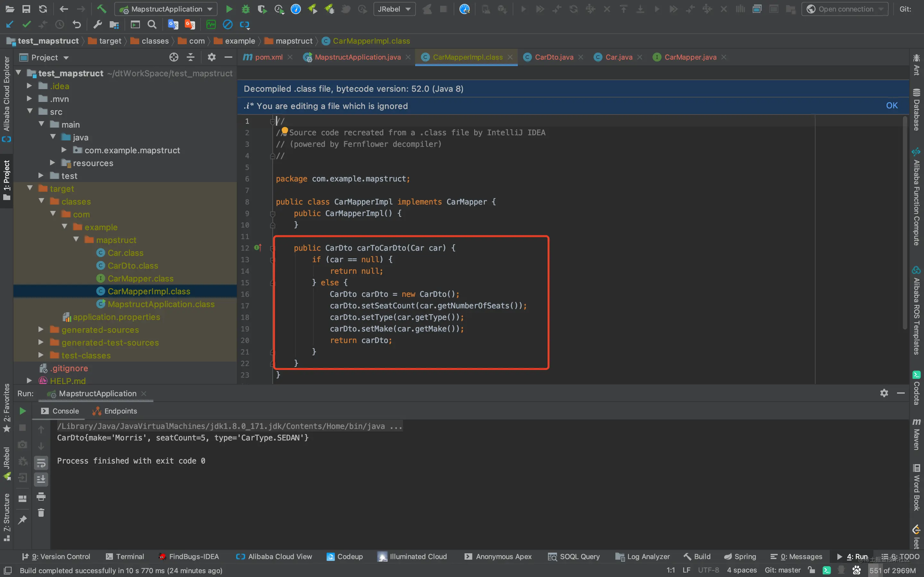Image resolution: width=924 pixels, height=577 pixels.
Task: Click OK on ignored file notification
Action: pos(892,106)
